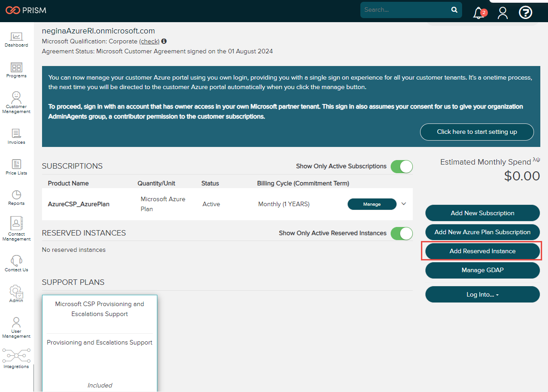Open the Log Into dropdown
Viewport: 548px width, 392px height.
(x=482, y=294)
